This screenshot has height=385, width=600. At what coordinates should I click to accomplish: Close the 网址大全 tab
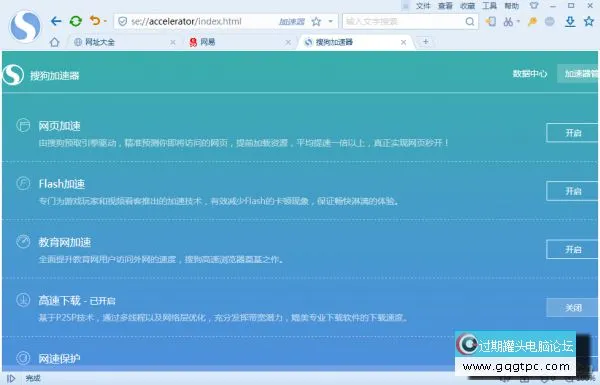[x=173, y=42]
